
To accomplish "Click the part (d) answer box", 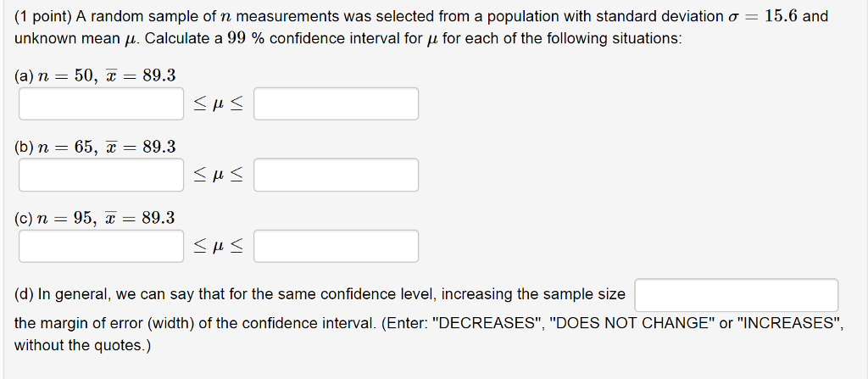I will coord(737,295).
